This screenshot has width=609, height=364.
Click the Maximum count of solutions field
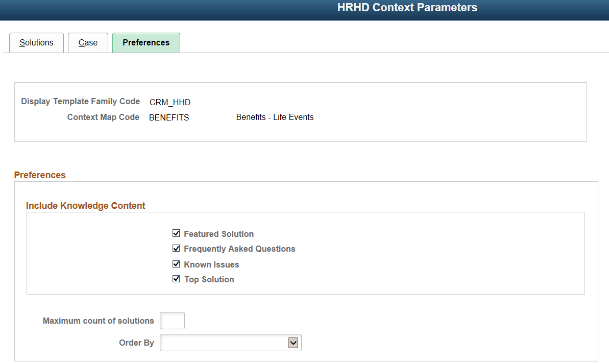(x=172, y=321)
